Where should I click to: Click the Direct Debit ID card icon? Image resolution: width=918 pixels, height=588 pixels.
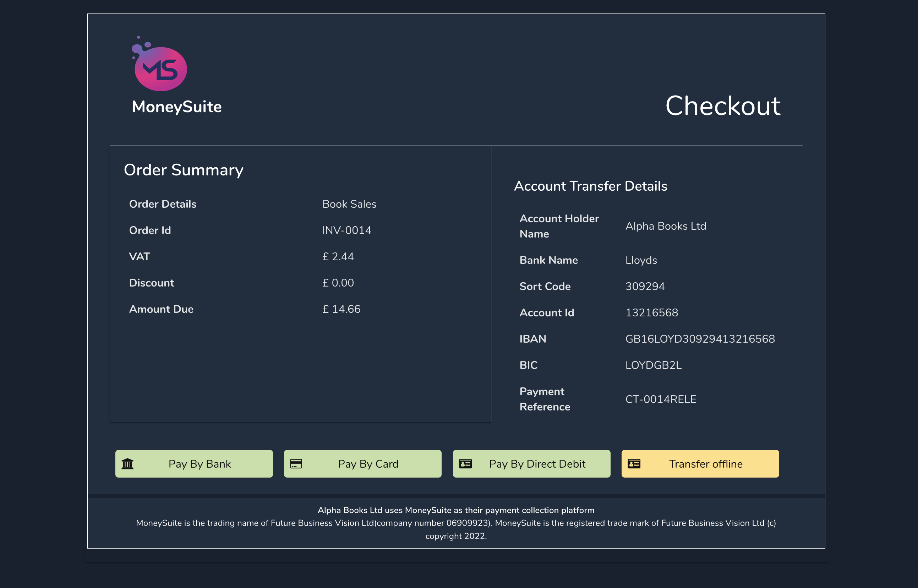coord(465,464)
